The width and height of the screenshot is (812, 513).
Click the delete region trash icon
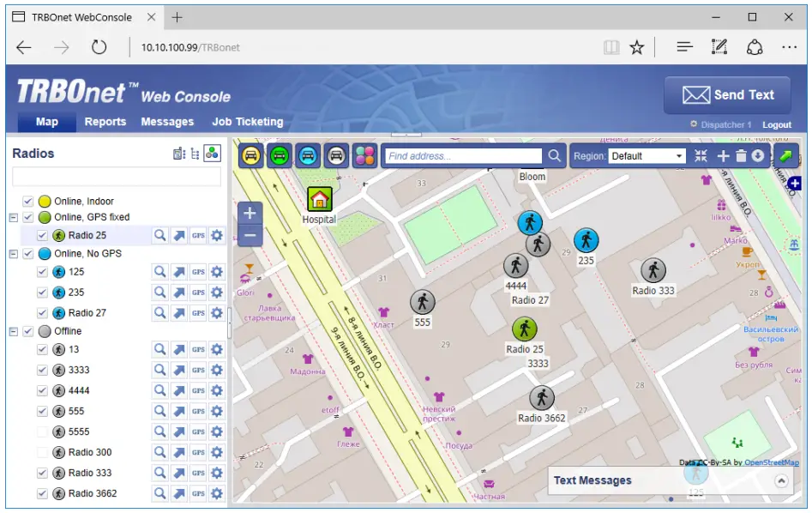click(741, 156)
